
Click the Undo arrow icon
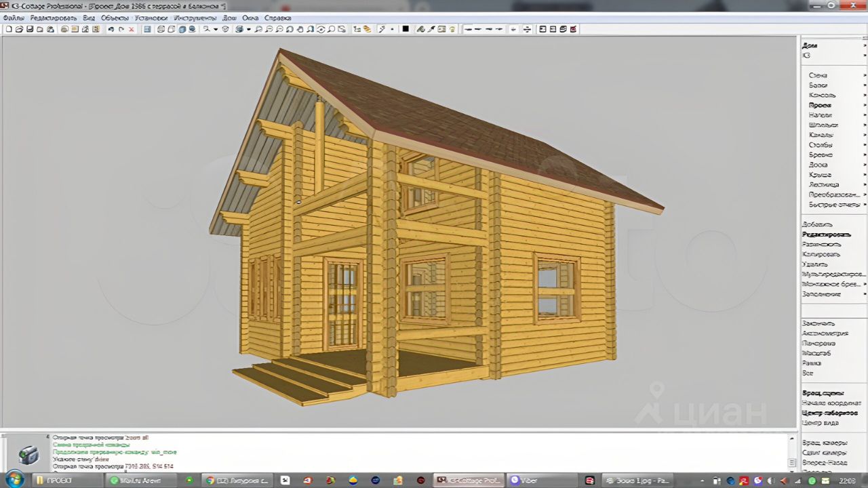111,29
